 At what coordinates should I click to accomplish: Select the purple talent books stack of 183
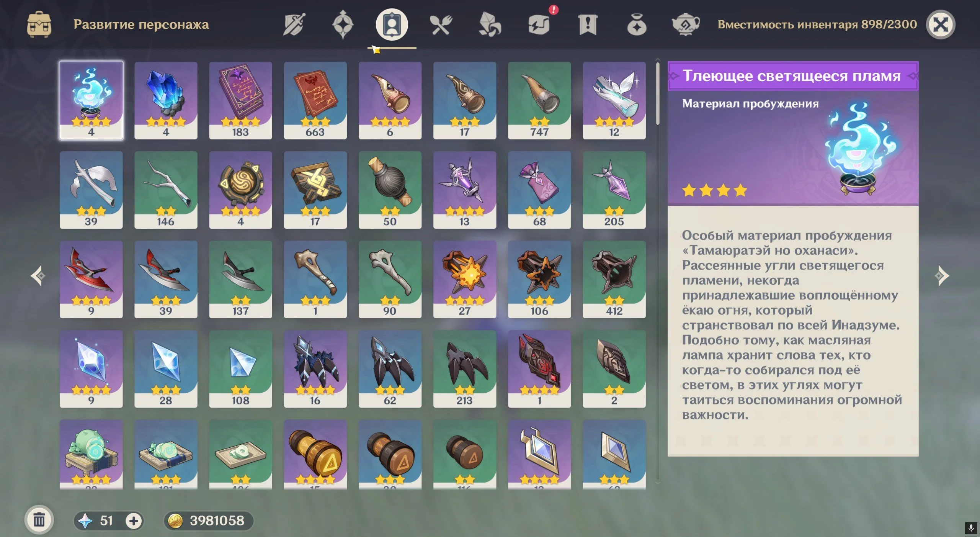coord(240,100)
